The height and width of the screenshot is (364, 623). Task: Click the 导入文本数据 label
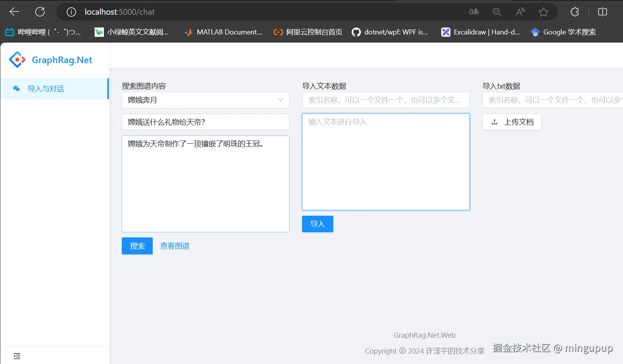tap(324, 86)
